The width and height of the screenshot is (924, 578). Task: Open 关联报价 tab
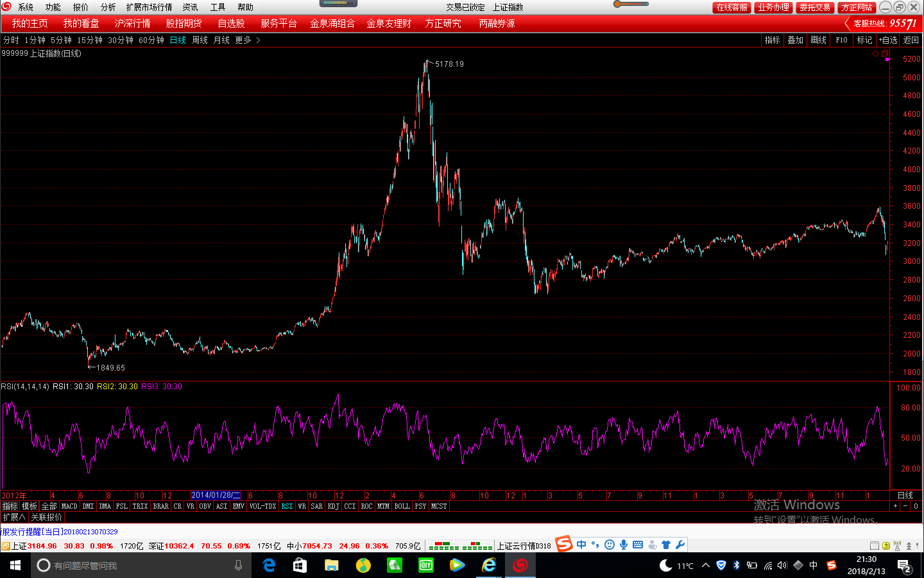pyautogui.click(x=46, y=517)
